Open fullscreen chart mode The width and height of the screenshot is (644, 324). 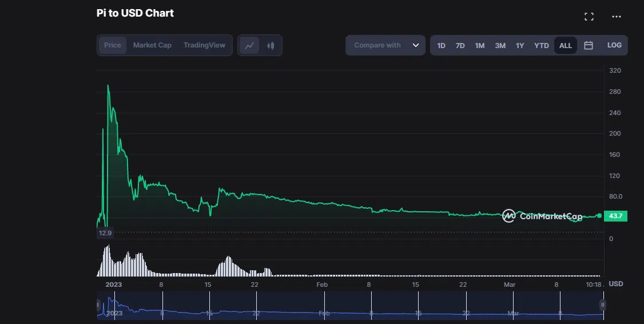click(589, 17)
